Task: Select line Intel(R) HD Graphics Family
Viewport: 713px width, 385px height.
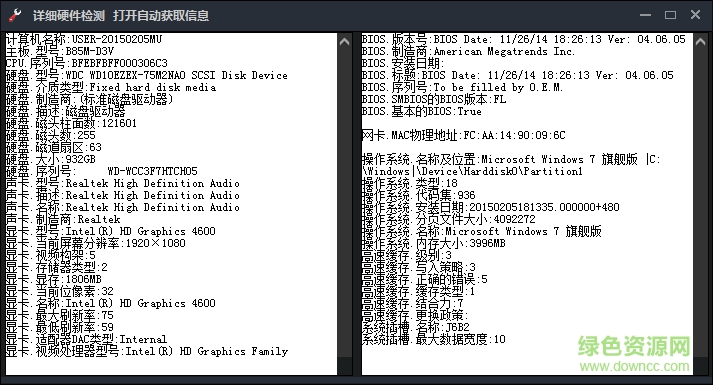Action: pyautogui.click(x=146, y=351)
